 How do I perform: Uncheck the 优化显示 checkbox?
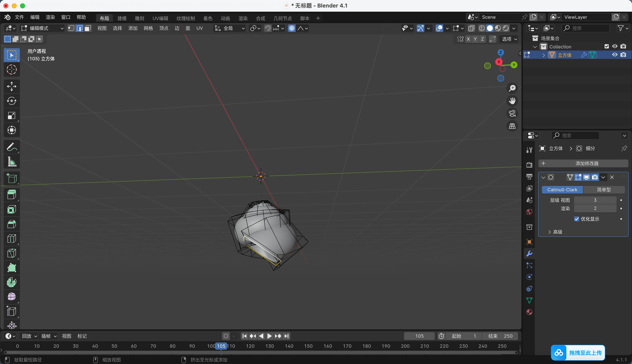577,219
